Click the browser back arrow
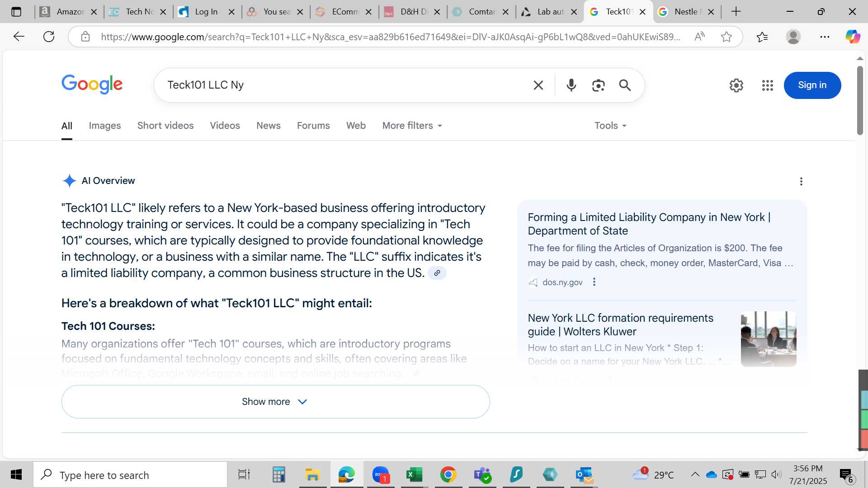Viewport: 868px width, 488px height. pyautogui.click(x=19, y=37)
